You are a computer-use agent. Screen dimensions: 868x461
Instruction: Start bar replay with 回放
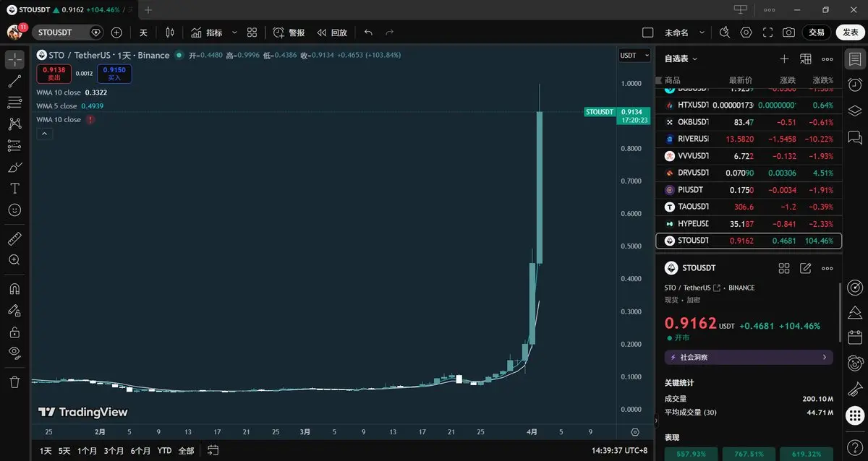pyautogui.click(x=332, y=33)
